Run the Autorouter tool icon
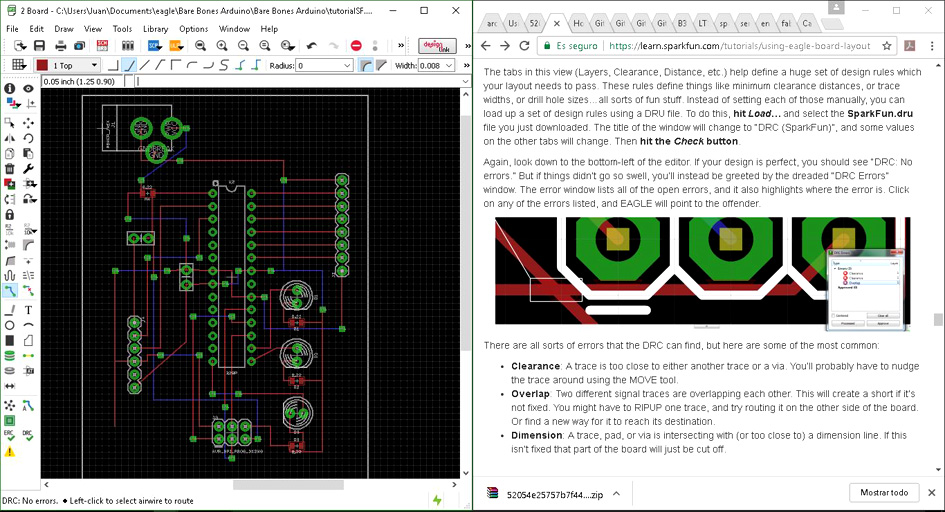 point(28,405)
